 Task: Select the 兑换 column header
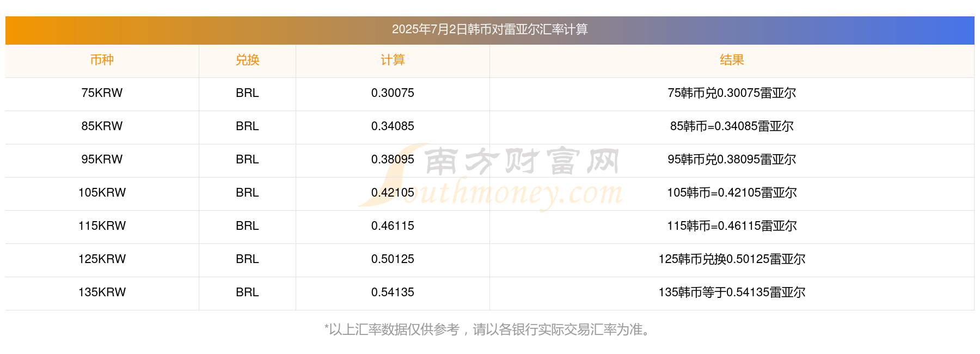coord(247,60)
